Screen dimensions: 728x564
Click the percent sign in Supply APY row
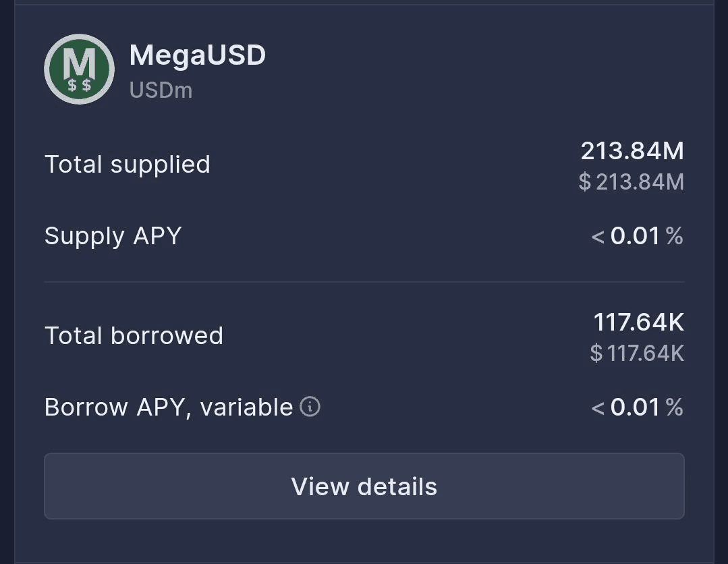click(x=674, y=236)
